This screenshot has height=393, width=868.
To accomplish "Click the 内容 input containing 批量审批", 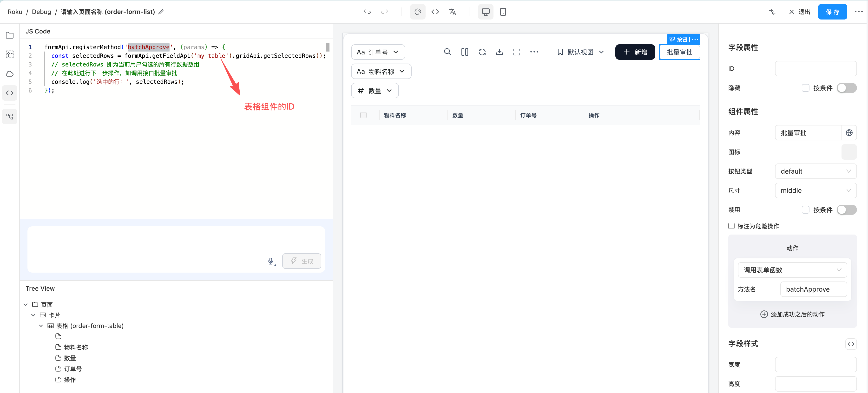I will 808,133.
